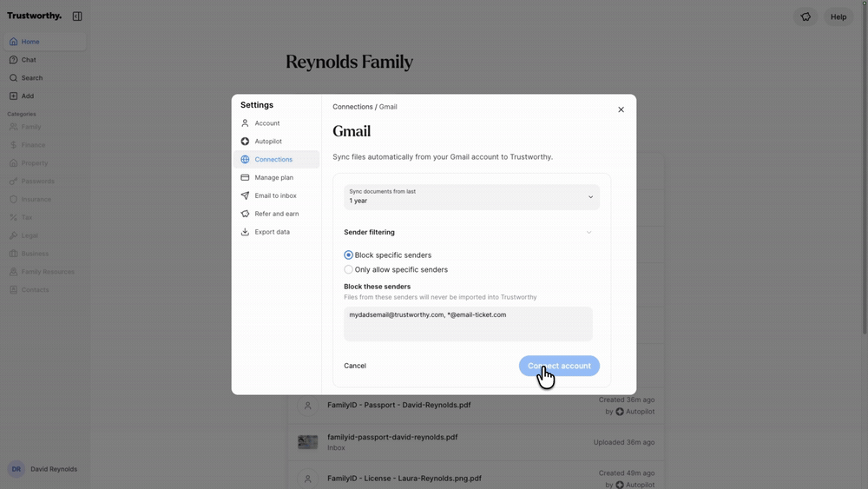Click person icon beside License Laura-Reynolds file
Image resolution: width=868 pixels, height=489 pixels.
click(308, 479)
